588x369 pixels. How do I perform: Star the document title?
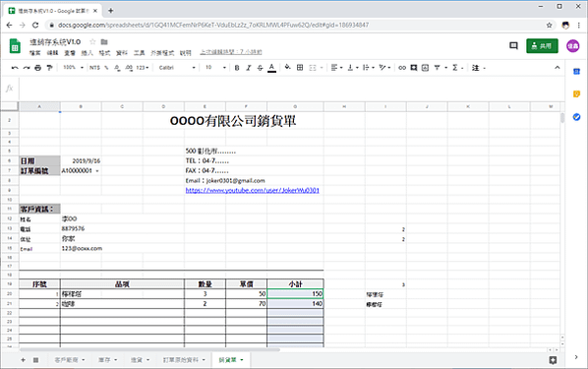[92, 41]
